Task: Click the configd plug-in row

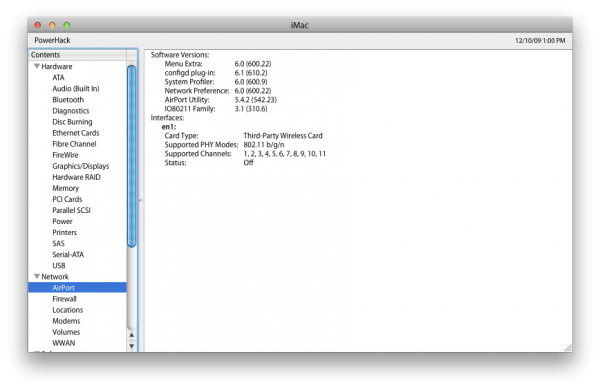Action: click(x=216, y=73)
